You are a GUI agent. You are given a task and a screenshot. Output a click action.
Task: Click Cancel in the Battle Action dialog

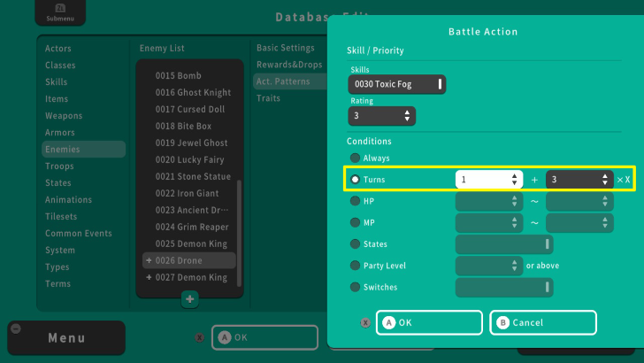coord(543,322)
